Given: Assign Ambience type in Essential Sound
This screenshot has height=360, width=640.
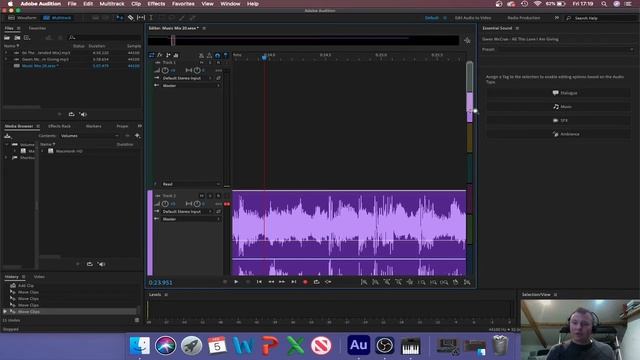Looking at the screenshot, I should [558, 134].
